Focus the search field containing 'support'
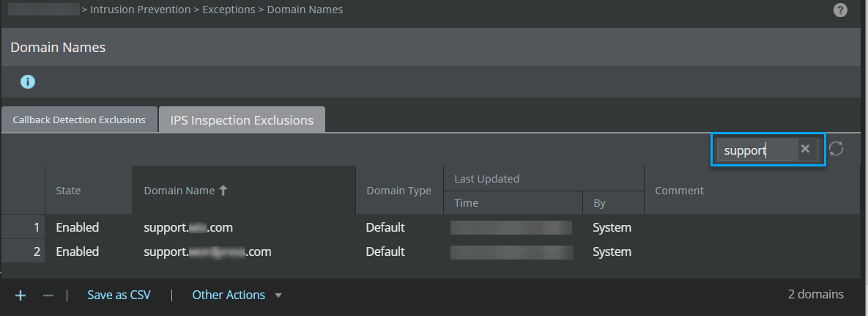 pos(757,150)
